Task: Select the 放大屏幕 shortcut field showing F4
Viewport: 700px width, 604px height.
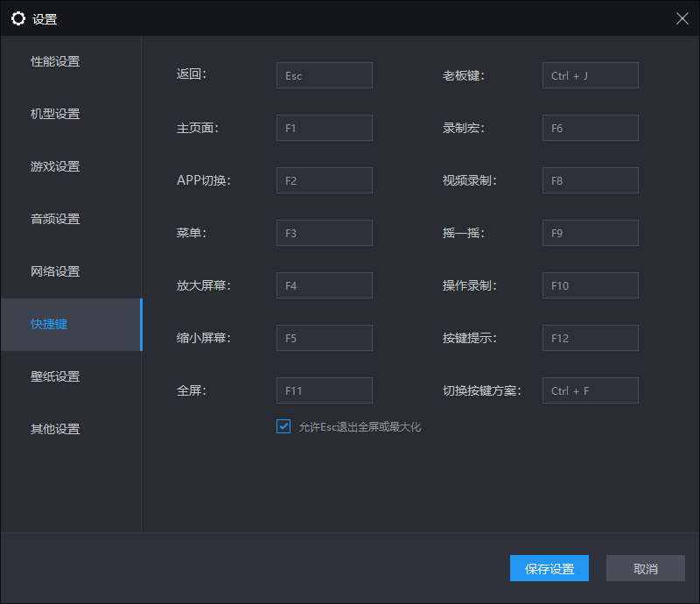Action: [x=324, y=285]
